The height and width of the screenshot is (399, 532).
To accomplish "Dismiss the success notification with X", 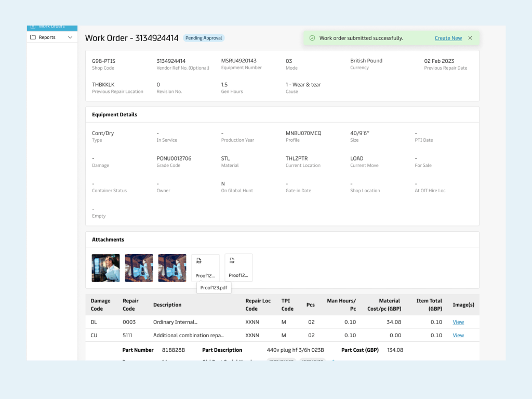I will [470, 38].
